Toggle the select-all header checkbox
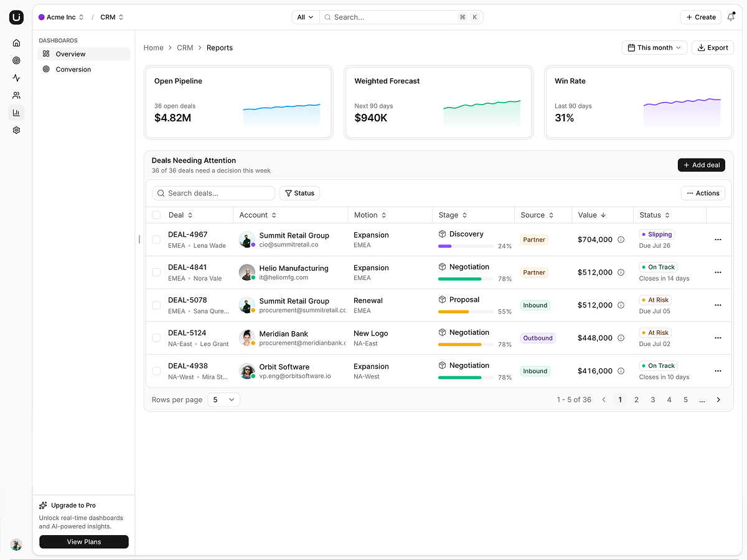747x560 pixels. tap(156, 215)
